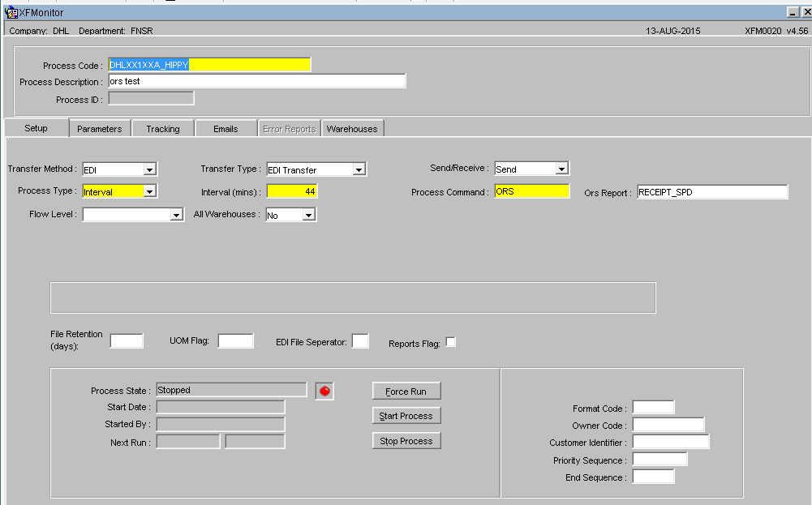Click the Stop Process button
Image resolution: width=812 pixels, height=505 pixels.
tap(406, 441)
